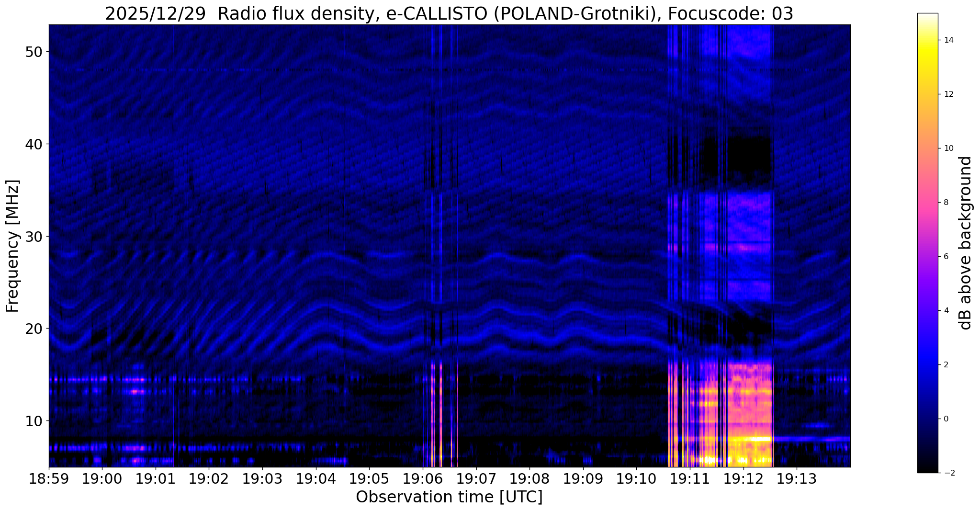Viewport: 980px width, 511px height.
Task: Click the 20 MHz frequency tick label
Action: coord(34,329)
